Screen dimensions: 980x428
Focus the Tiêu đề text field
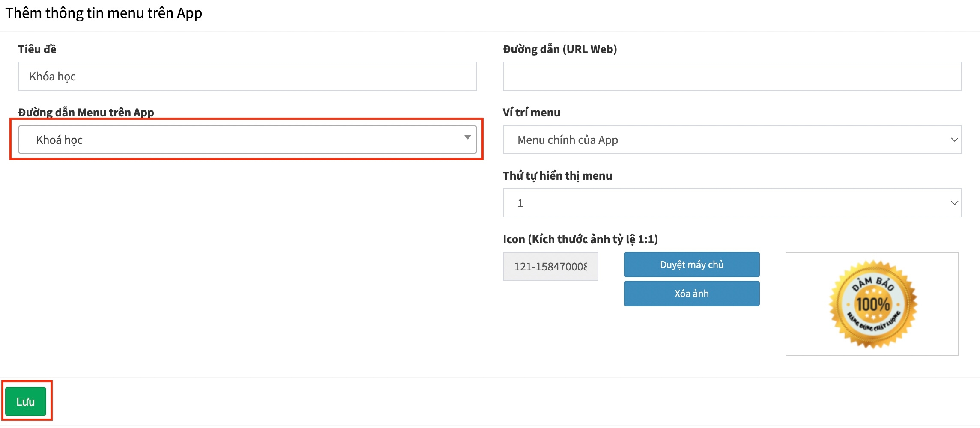(x=247, y=76)
